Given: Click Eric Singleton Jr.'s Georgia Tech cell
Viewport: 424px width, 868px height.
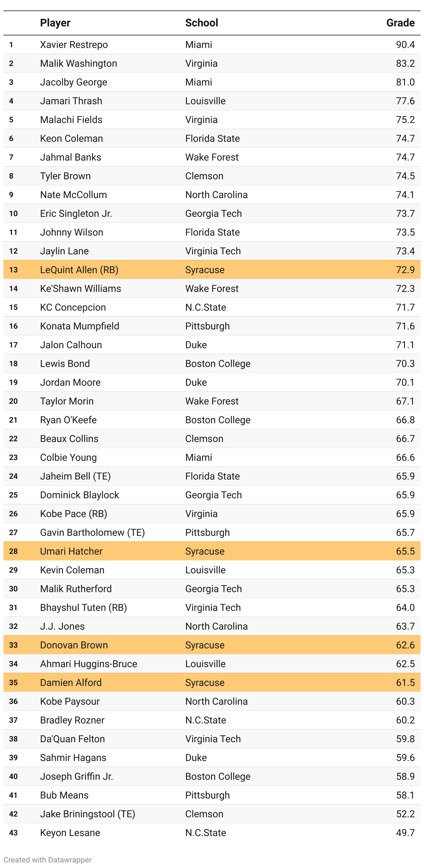Looking at the screenshot, I should tap(213, 213).
